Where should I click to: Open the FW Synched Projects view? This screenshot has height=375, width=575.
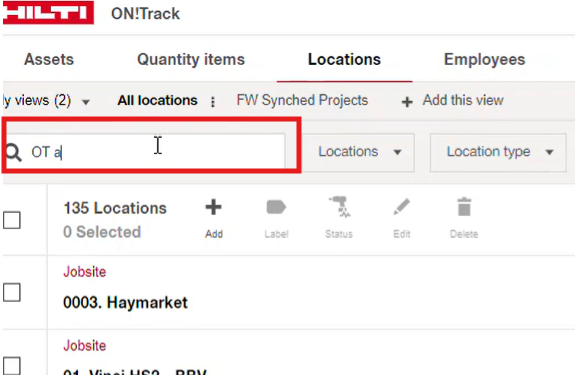click(302, 100)
